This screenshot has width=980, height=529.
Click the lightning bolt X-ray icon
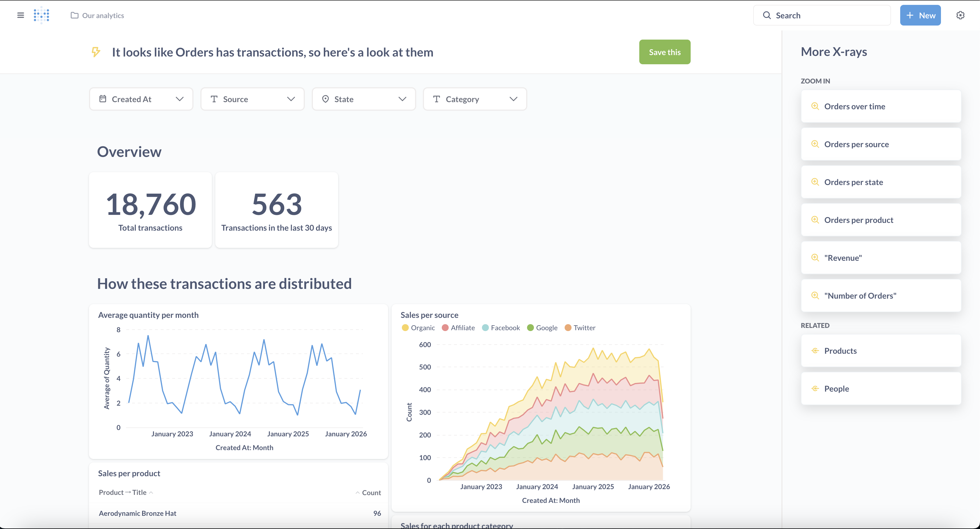click(x=96, y=52)
